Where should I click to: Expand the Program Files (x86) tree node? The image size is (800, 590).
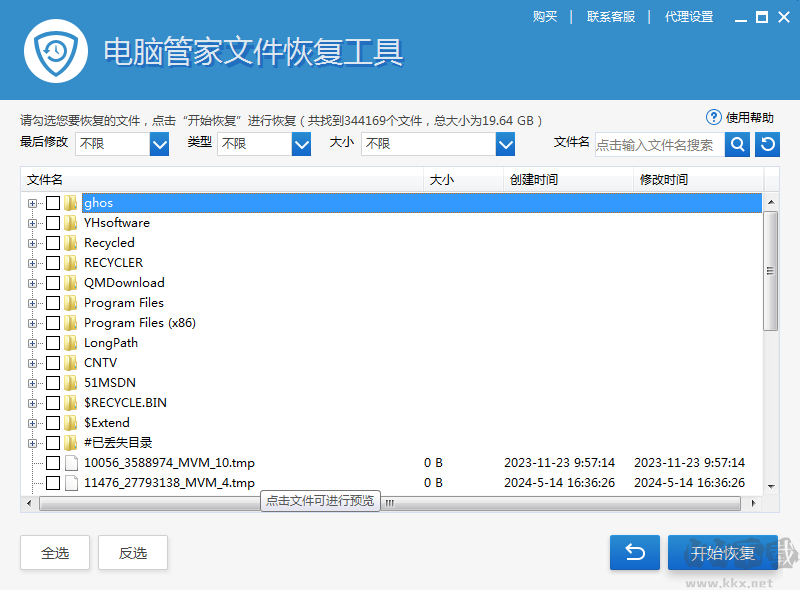point(32,322)
